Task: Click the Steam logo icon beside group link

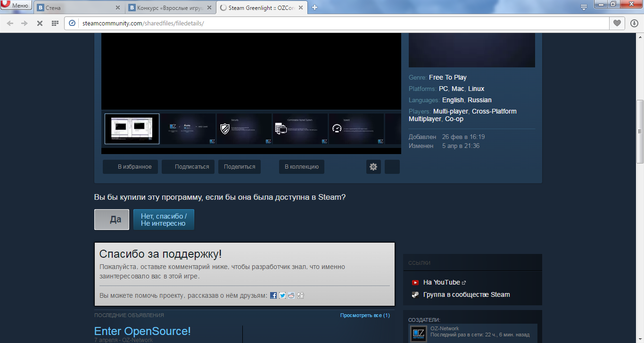Action: (x=415, y=295)
